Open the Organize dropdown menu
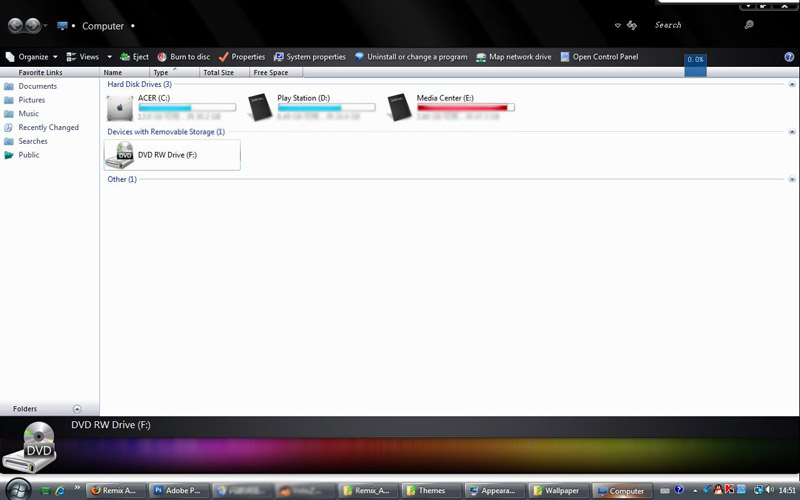This screenshot has height=500, width=800. [31, 57]
